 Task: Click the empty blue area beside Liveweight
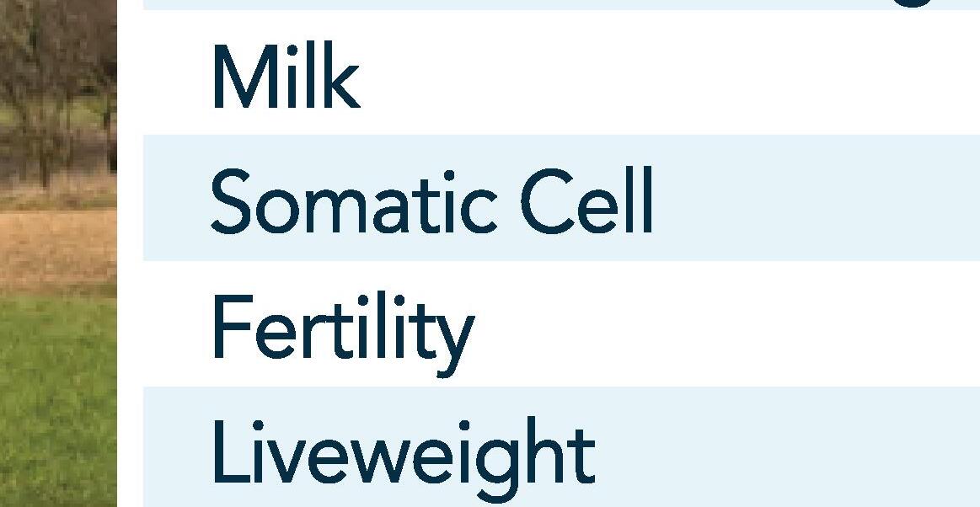[788, 447]
